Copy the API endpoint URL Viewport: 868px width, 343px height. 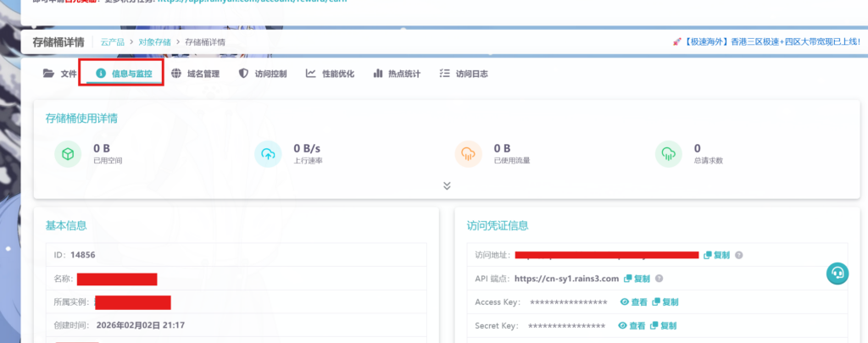coord(637,279)
